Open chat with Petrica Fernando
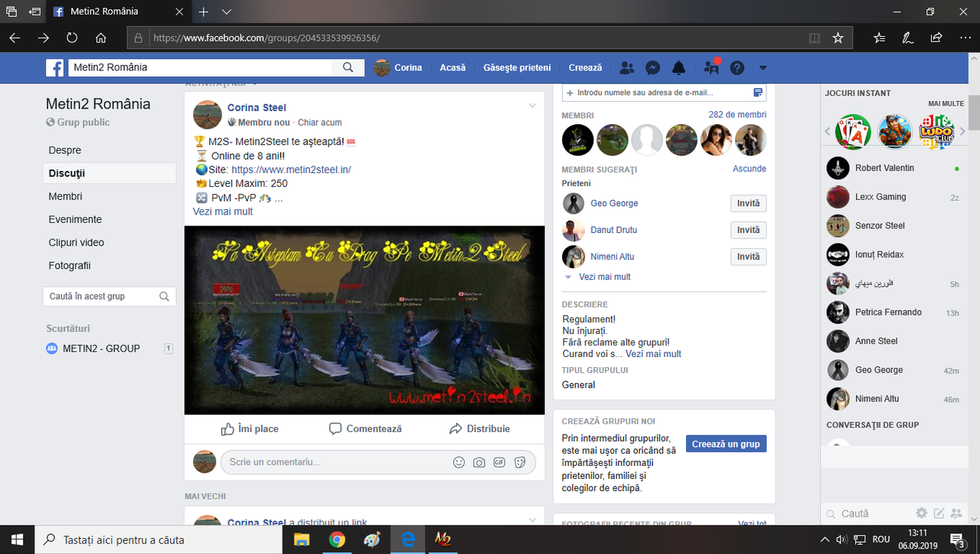This screenshot has width=980, height=554. (893, 312)
